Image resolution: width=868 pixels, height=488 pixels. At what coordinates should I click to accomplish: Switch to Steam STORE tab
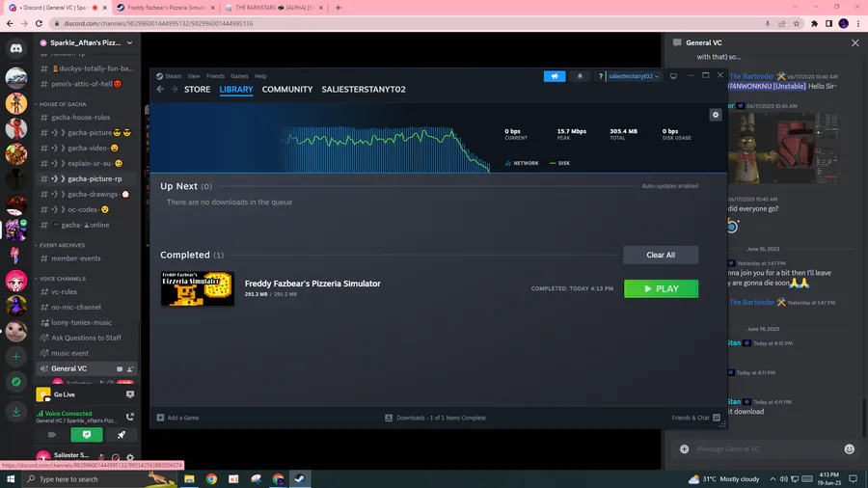[197, 90]
